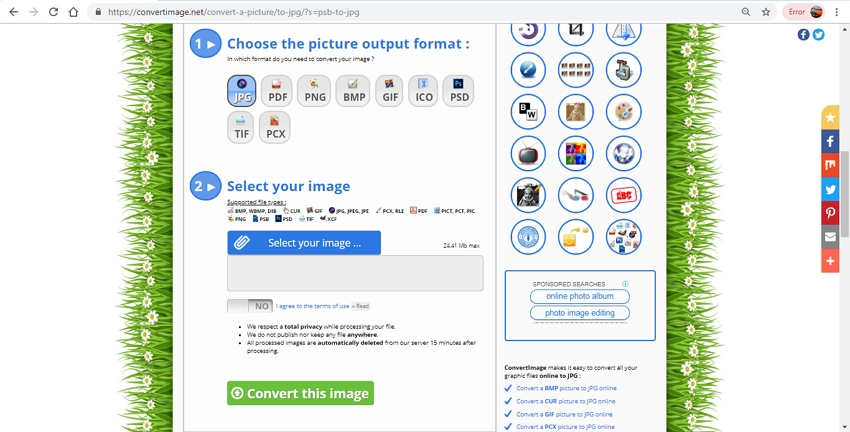The height and width of the screenshot is (432, 850).
Task: Pick the GIF format icon
Action: click(388, 91)
